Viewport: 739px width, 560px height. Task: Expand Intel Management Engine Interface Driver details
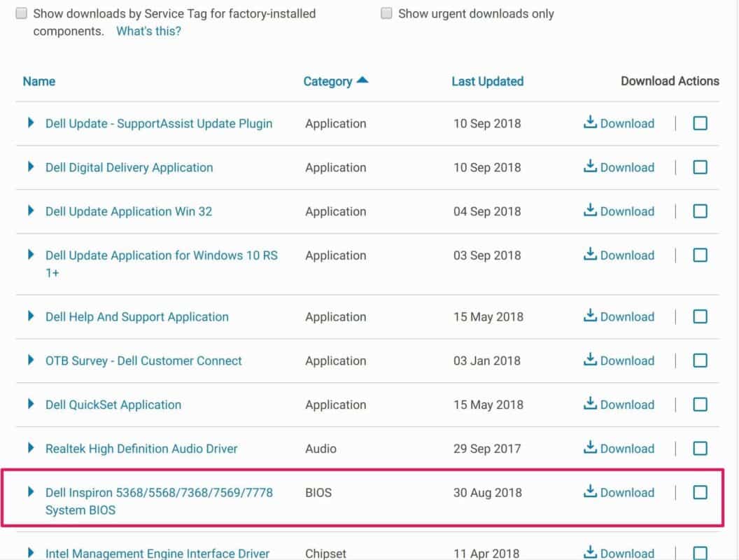point(31,552)
